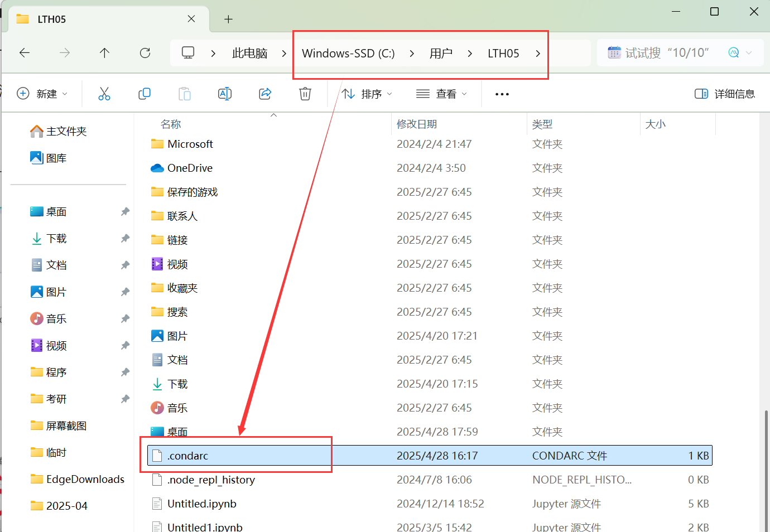Open the see more ellipsis menu
The width and height of the screenshot is (770, 532).
coord(502,94)
